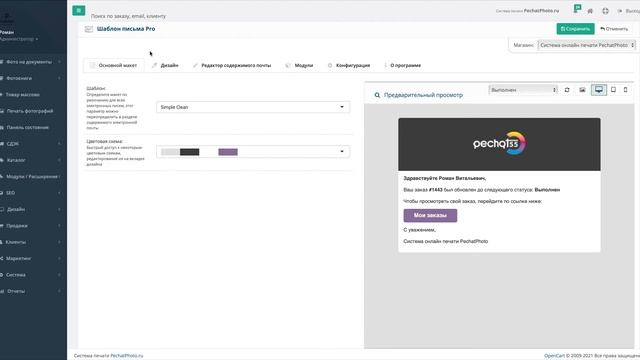Refresh the email preview

(567, 90)
